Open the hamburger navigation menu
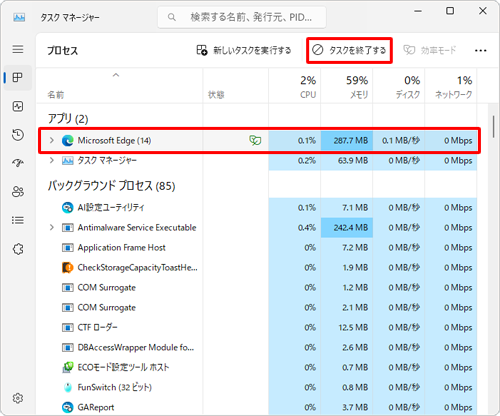This screenshot has width=500, height=416. point(18,49)
